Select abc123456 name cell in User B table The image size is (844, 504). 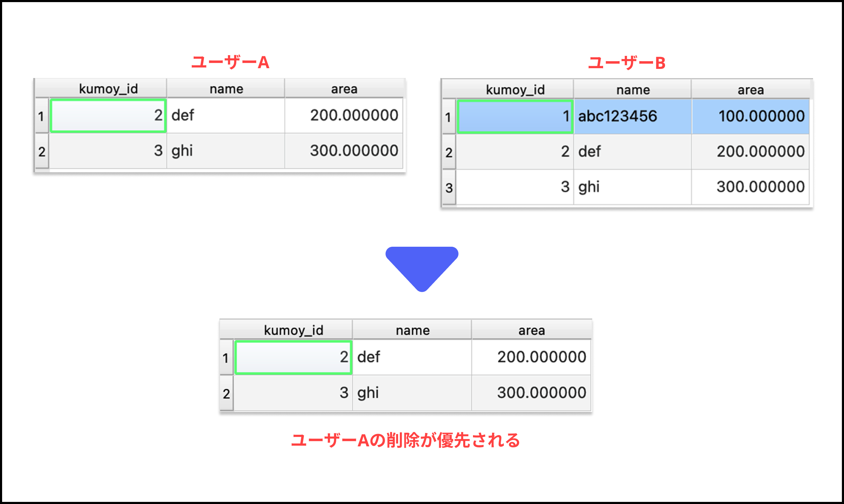tap(632, 116)
